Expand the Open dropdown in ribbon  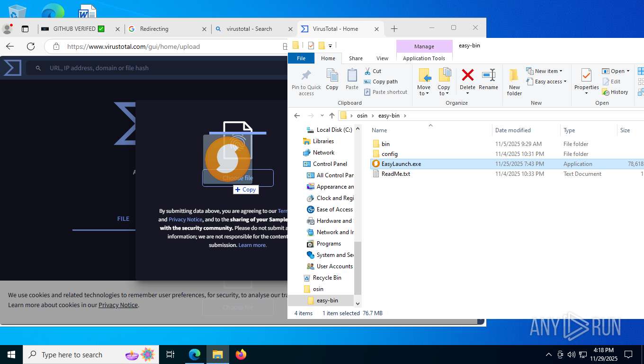tap(616, 71)
